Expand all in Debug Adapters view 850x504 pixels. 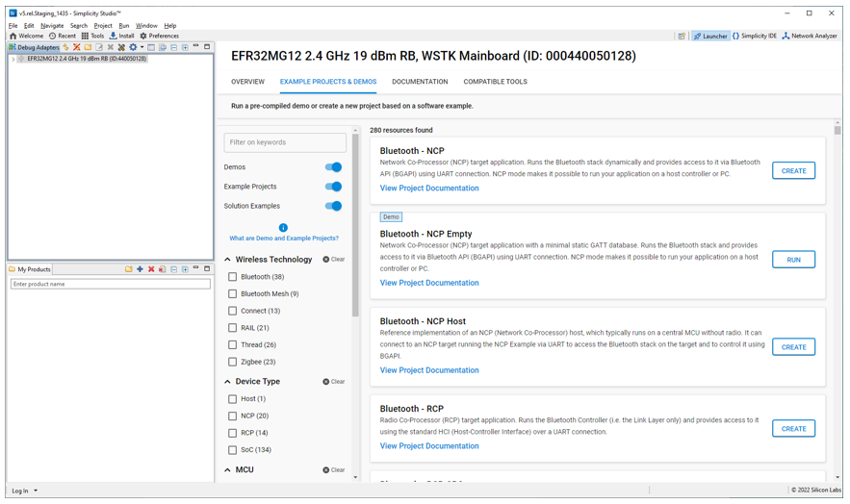click(x=185, y=48)
